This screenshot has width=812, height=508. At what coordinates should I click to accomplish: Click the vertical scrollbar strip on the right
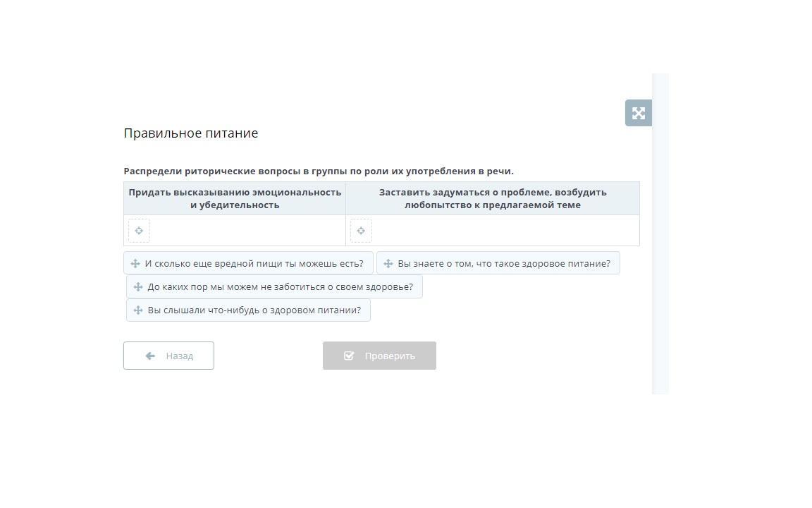point(660,233)
